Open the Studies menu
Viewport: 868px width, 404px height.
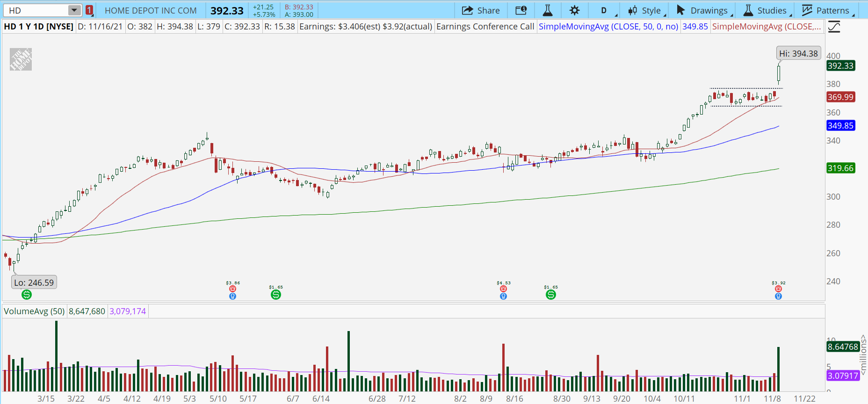[765, 10]
